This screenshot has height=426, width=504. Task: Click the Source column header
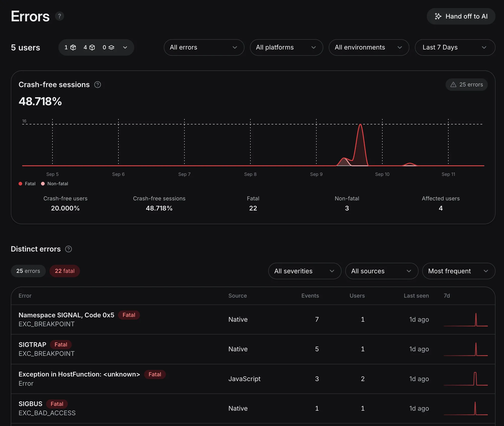point(237,296)
